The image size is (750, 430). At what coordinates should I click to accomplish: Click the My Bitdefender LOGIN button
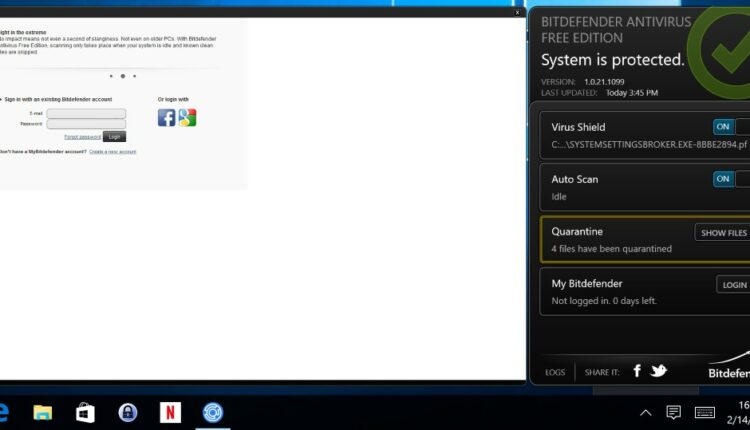[734, 285]
